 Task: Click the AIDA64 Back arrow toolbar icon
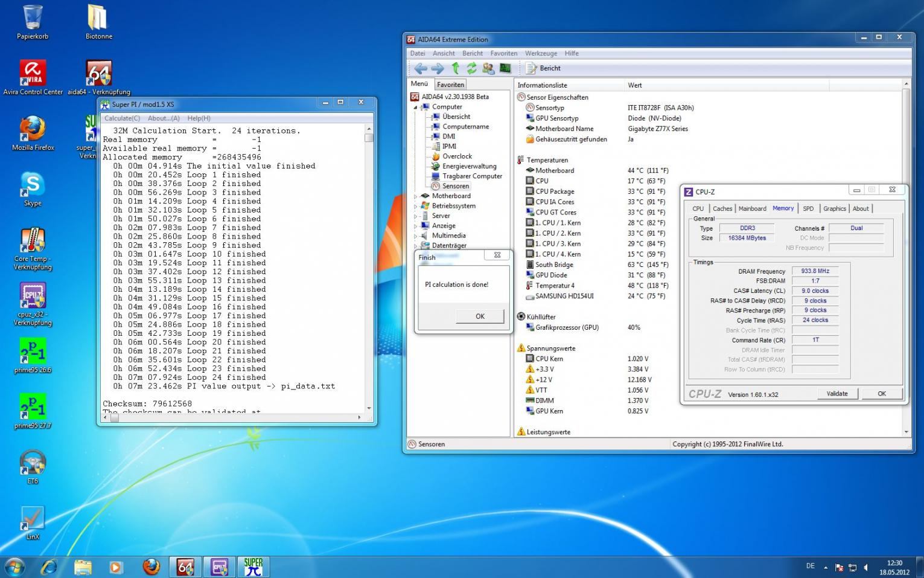[x=421, y=68]
